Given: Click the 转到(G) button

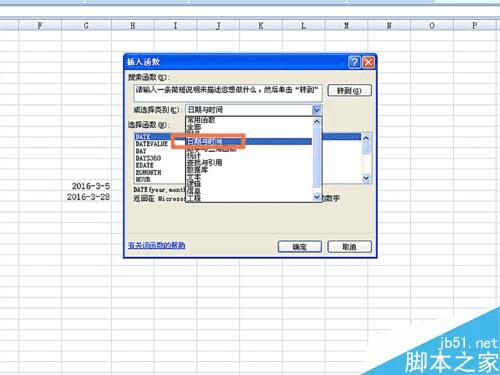Looking at the screenshot, I should point(349,91).
